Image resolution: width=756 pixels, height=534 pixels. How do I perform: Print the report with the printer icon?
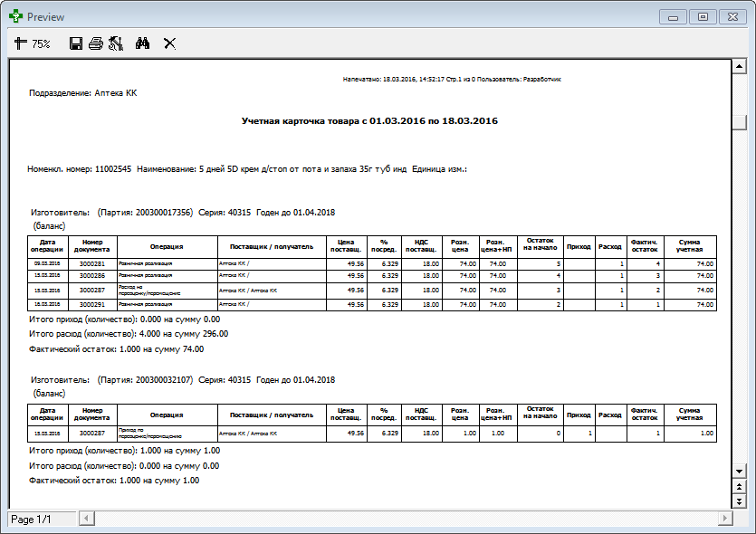95,43
